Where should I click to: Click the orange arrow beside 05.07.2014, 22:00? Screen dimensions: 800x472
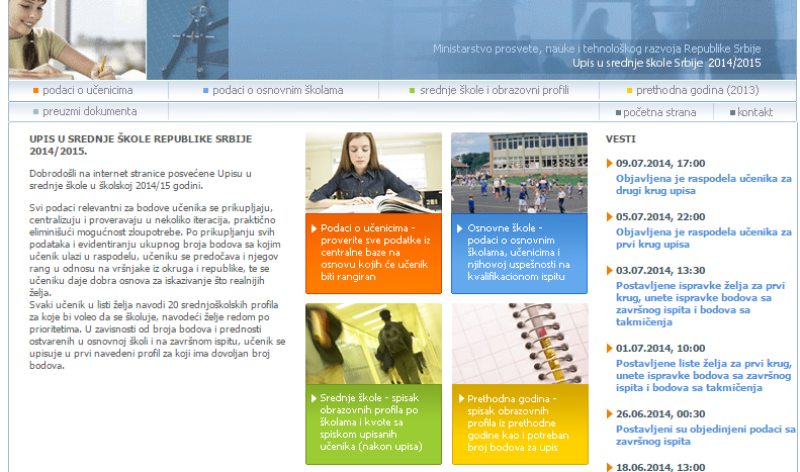coord(609,217)
